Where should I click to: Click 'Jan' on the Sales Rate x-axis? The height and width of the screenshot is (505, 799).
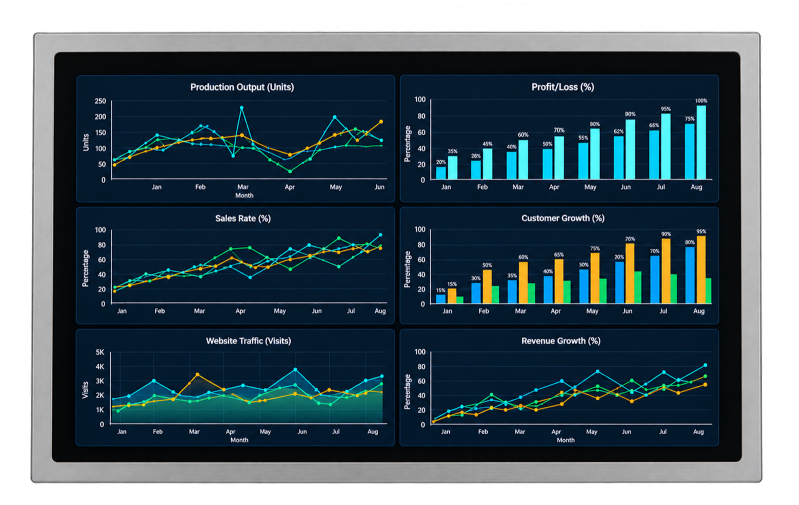(122, 311)
